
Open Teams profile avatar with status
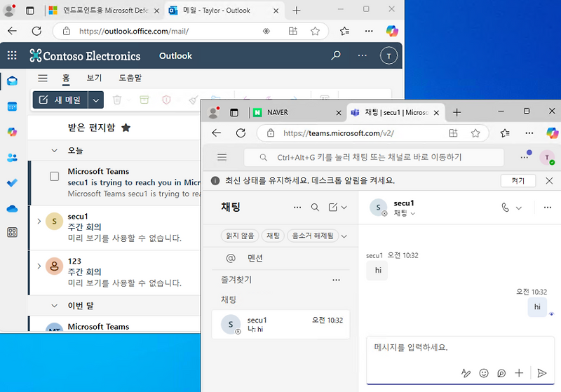[547, 157]
